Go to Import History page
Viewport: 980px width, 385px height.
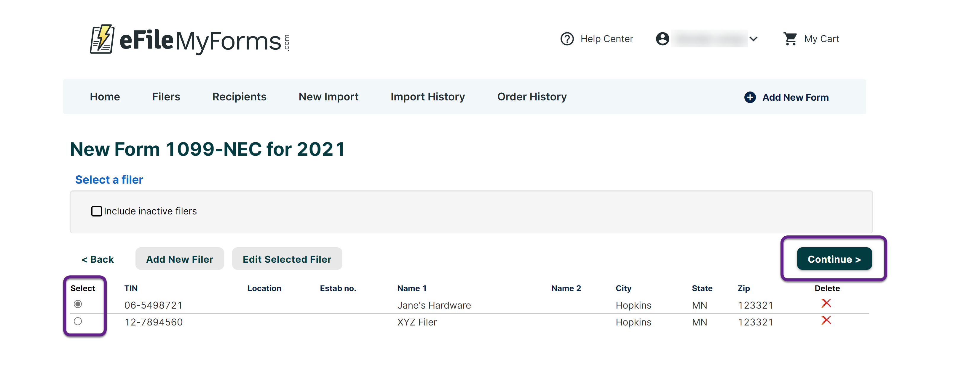(x=428, y=97)
